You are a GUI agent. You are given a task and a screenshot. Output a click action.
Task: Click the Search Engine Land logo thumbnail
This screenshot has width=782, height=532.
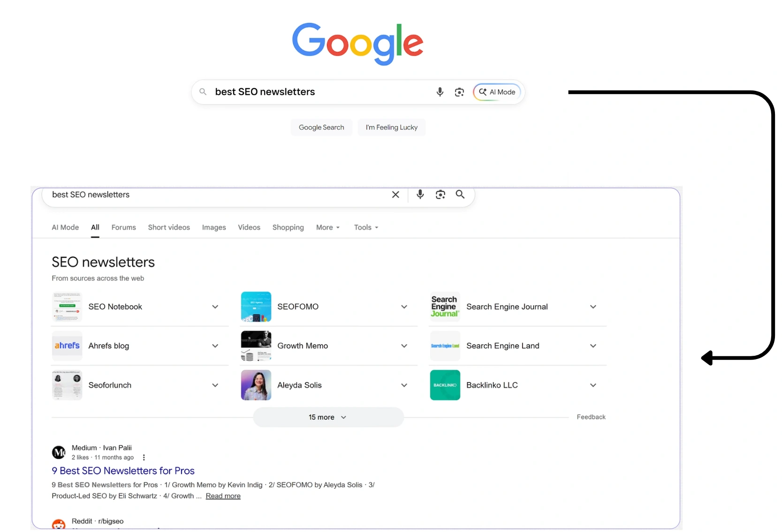pos(445,346)
